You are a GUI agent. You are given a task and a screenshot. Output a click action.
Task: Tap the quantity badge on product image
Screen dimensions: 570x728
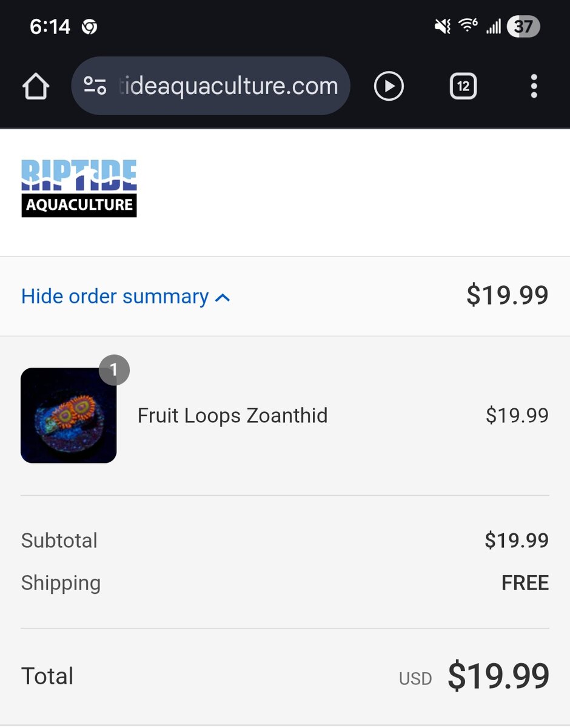[114, 370]
